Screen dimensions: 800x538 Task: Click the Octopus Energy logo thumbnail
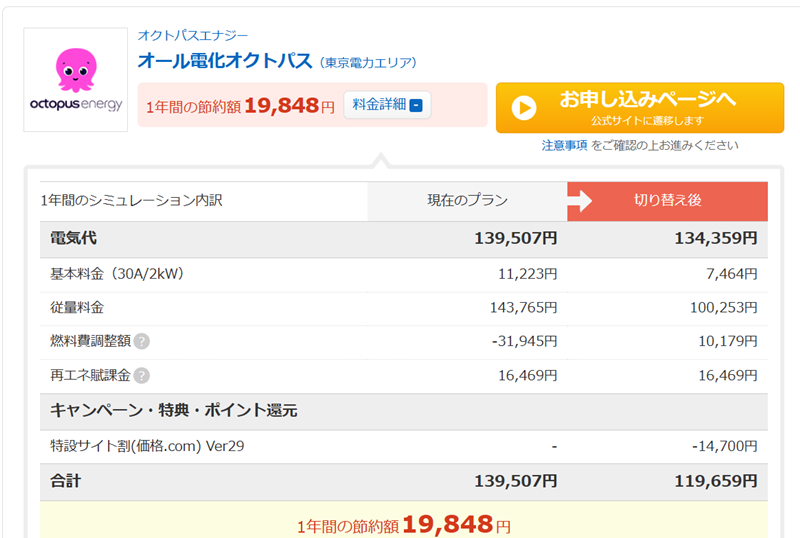[76, 80]
